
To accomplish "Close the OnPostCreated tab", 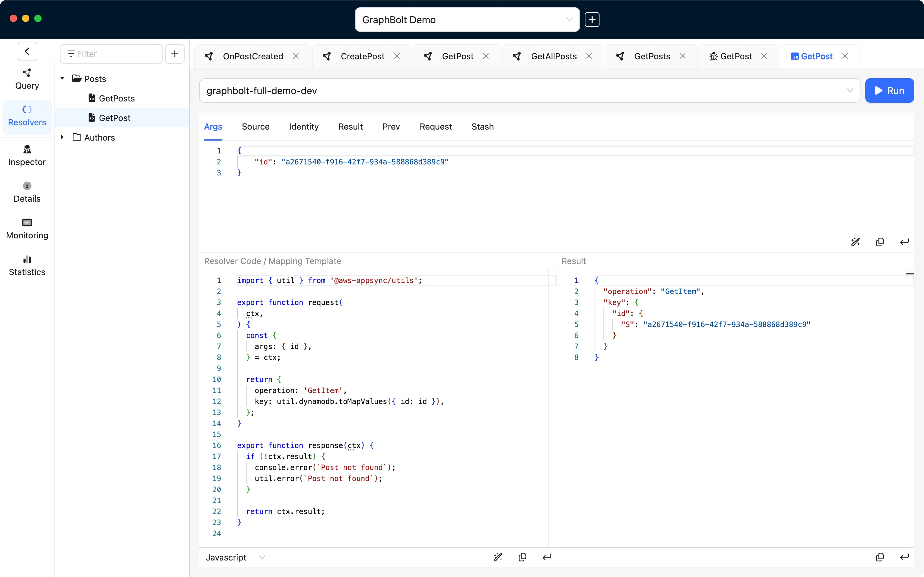I will (x=296, y=56).
